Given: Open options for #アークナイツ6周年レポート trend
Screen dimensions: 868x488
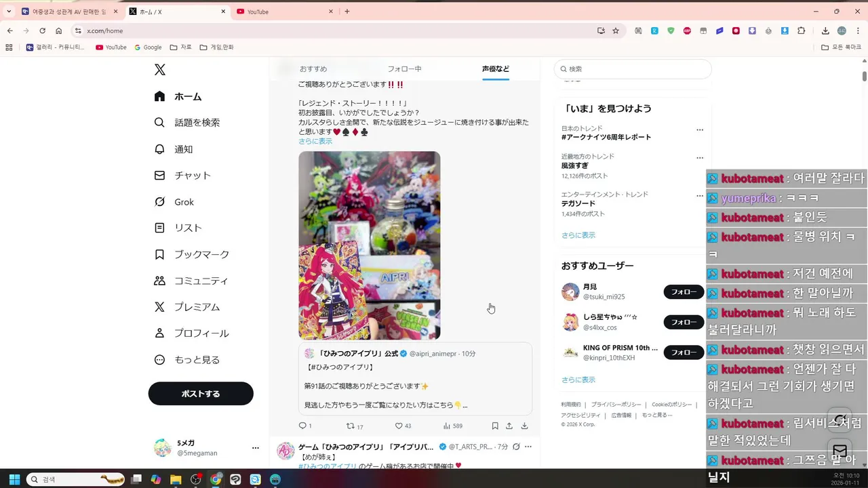Looking at the screenshot, I should coord(700,130).
